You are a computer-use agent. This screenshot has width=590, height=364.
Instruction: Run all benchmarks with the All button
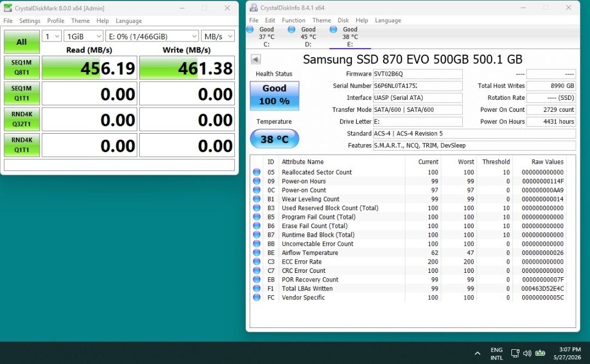(x=21, y=41)
